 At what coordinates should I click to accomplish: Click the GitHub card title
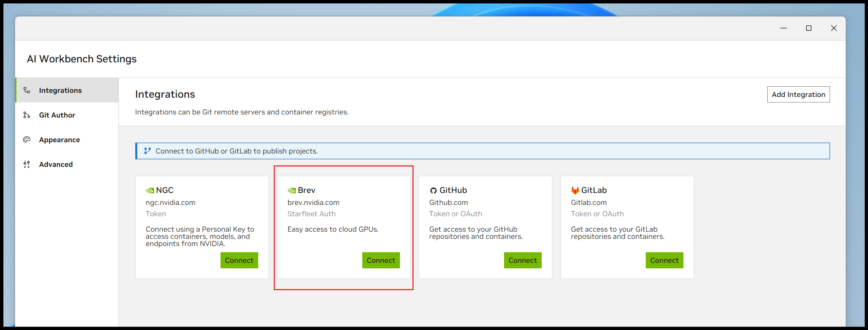tap(453, 190)
